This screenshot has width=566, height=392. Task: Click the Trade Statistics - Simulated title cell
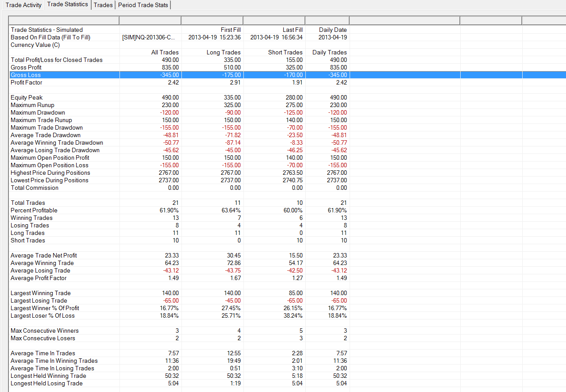click(46, 30)
